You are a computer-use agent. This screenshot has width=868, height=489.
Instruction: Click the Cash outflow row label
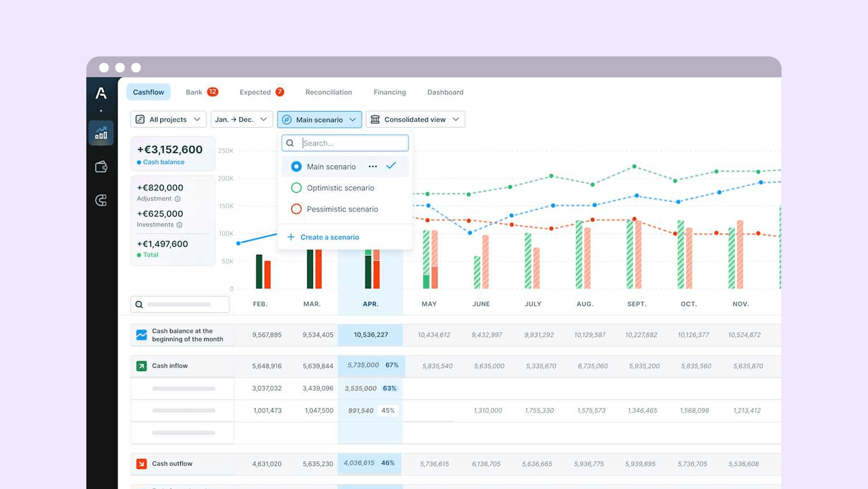pos(172,463)
